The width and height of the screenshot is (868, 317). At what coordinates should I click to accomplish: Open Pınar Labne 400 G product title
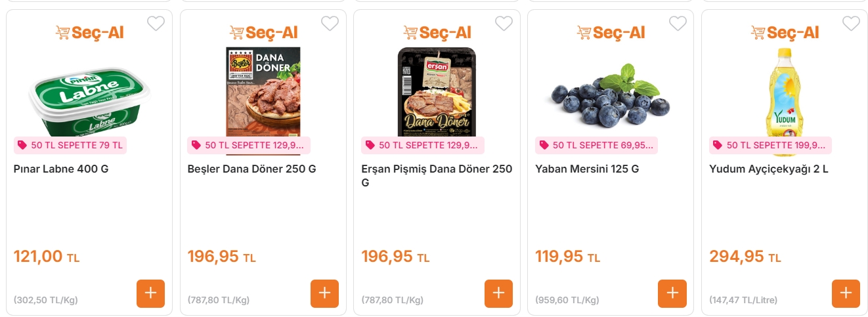pos(61,169)
